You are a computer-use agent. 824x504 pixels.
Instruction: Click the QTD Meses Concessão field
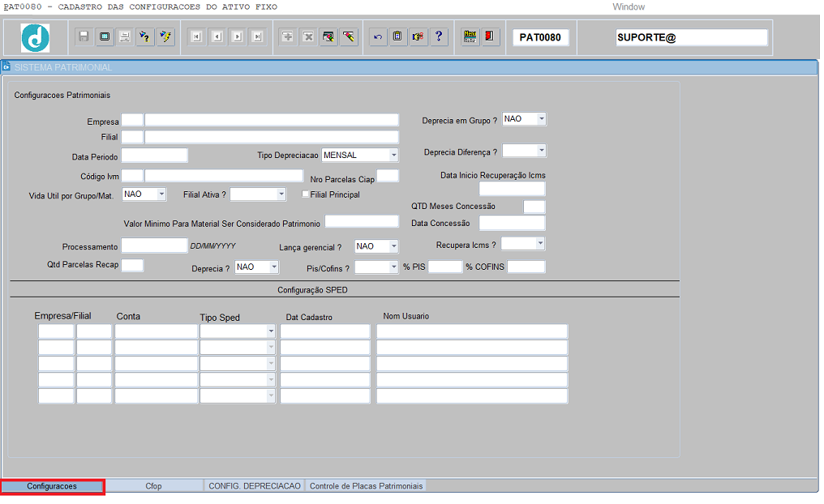tap(534, 207)
